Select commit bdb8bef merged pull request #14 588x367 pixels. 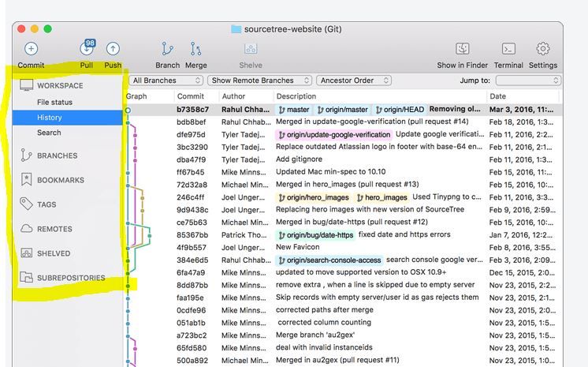pyautogui.click(x=342, y=122)
